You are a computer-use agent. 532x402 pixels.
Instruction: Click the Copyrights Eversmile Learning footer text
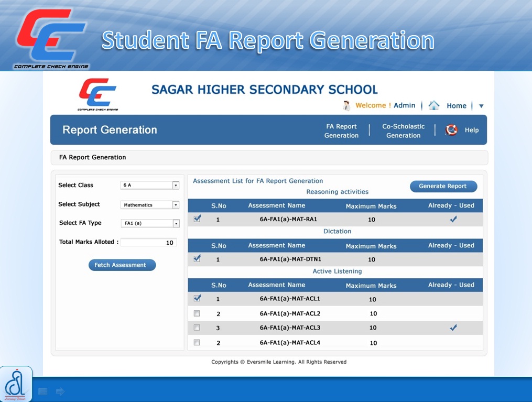coord(279,362)
